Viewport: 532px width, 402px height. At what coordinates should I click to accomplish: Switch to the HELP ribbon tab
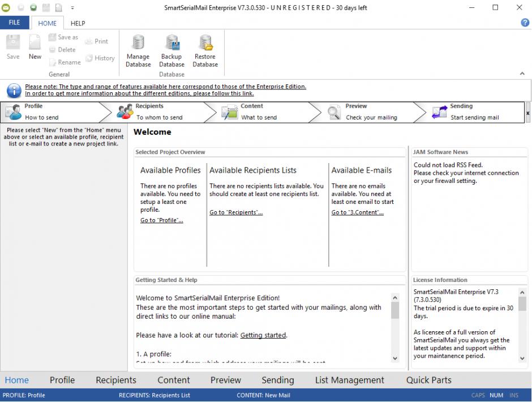(78, 23)
